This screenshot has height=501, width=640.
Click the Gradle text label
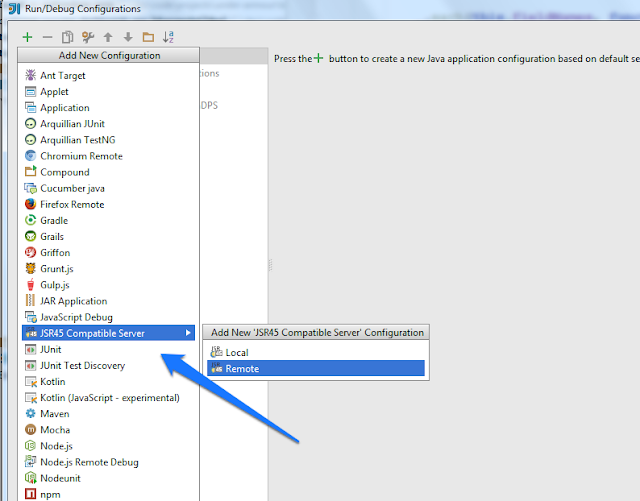[54, 220]
